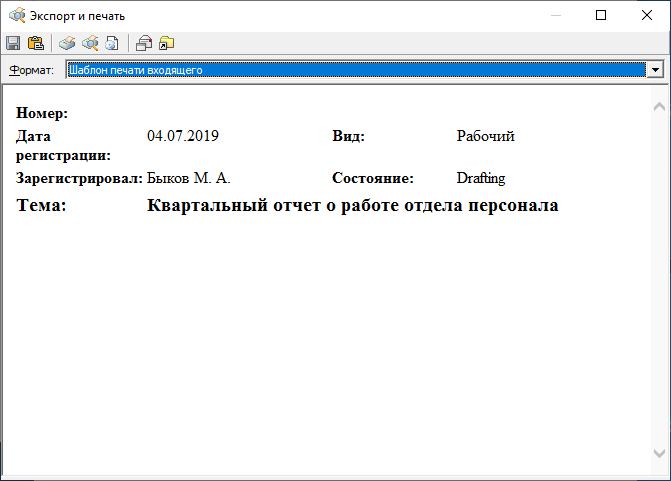
Task: Click the folder shortcut toolbar icon
Action: pyautogui.click(x=166, y=43)
